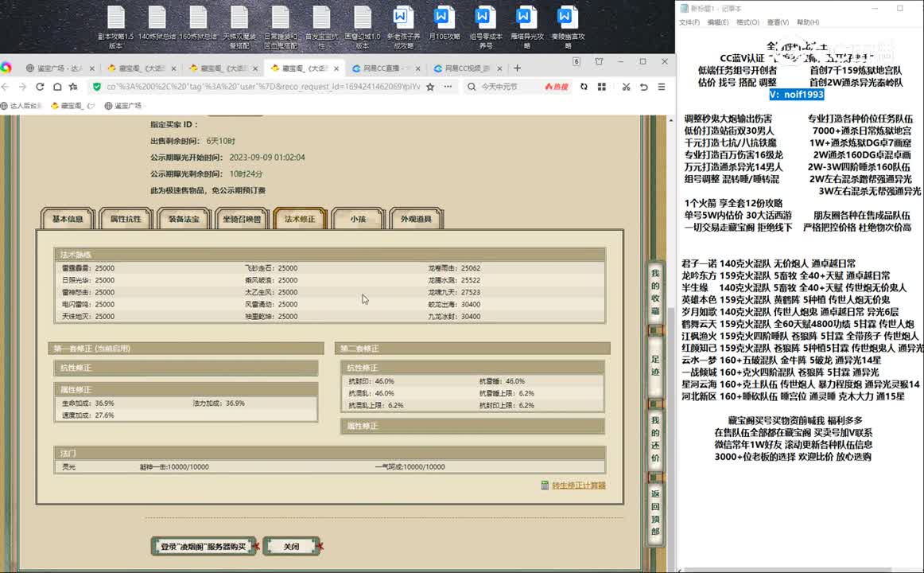Screen dimensions: 924x573
Task: Reload the current page
Action: (40, 87)
